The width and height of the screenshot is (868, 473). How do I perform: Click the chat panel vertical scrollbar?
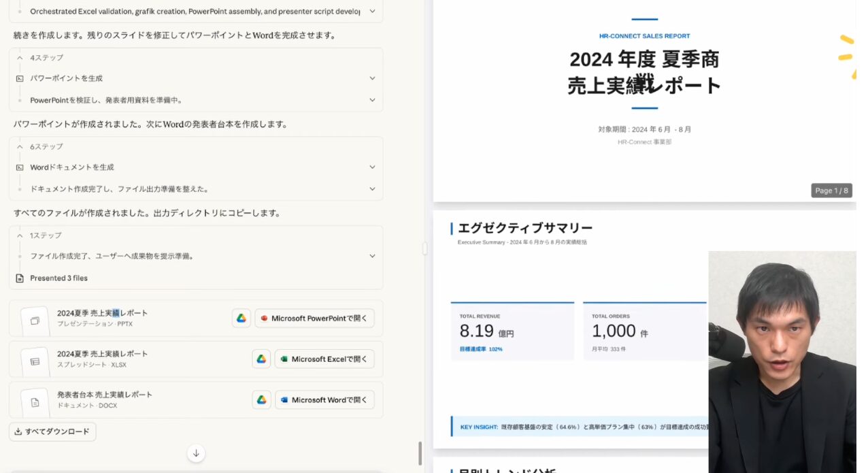[x=420, y=453]
